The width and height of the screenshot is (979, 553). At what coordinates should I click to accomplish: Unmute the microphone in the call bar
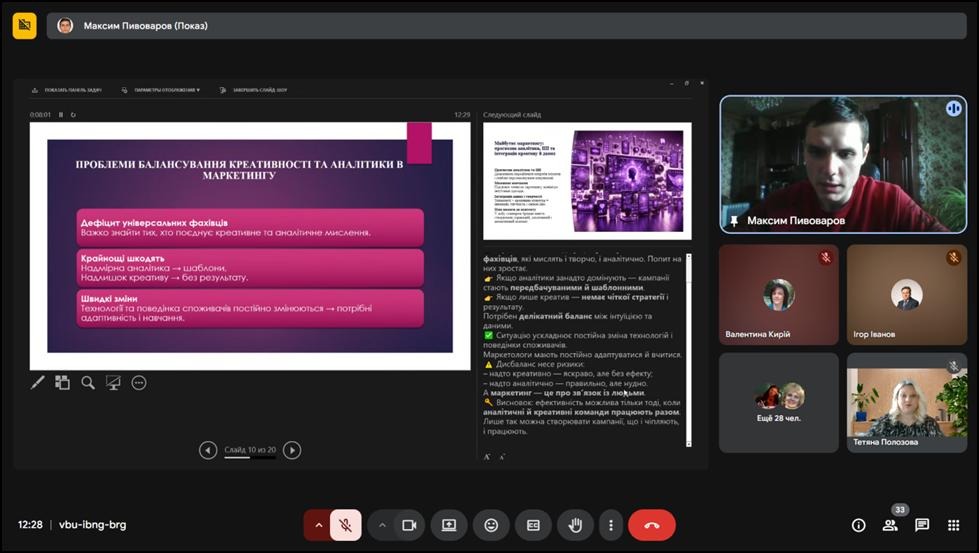[x=345, y=525]
